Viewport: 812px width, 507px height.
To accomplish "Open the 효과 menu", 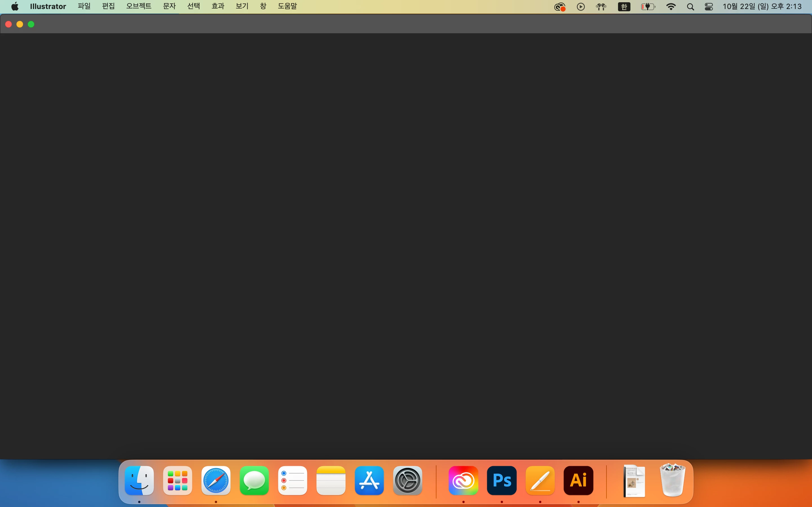I will tap(218, 6).
